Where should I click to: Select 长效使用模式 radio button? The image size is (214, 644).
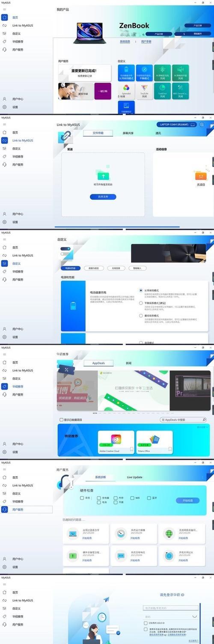tap(141, 290)
